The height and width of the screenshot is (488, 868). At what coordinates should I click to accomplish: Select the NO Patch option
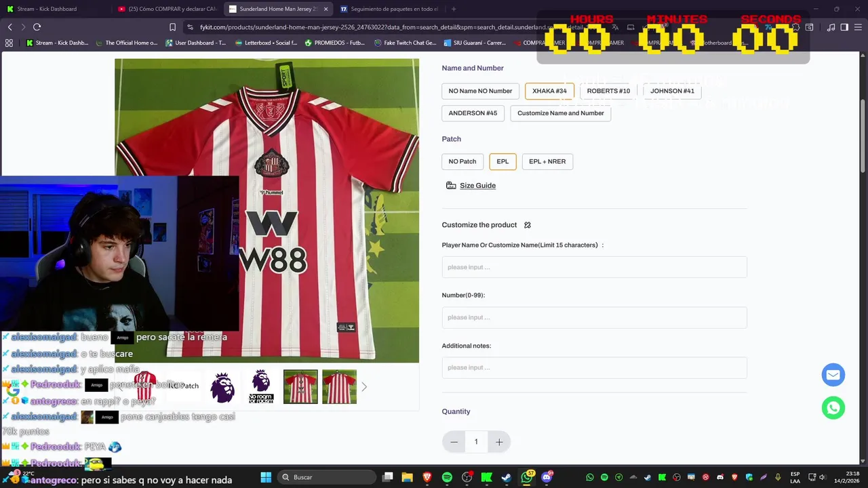(462, 161)
